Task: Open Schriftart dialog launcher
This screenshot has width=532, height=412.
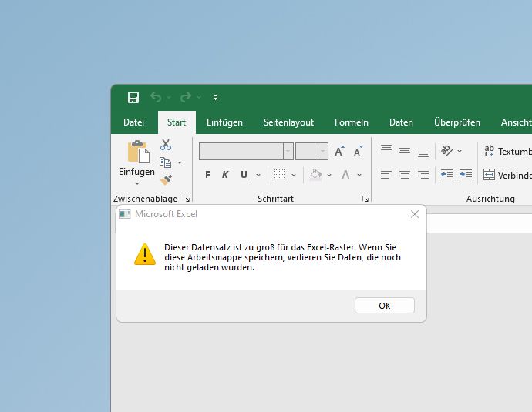Action: (x=365, y=199)
